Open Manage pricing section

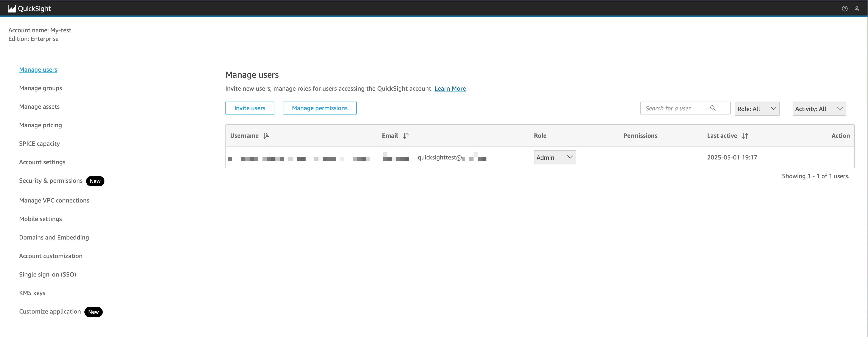point(40,125)
